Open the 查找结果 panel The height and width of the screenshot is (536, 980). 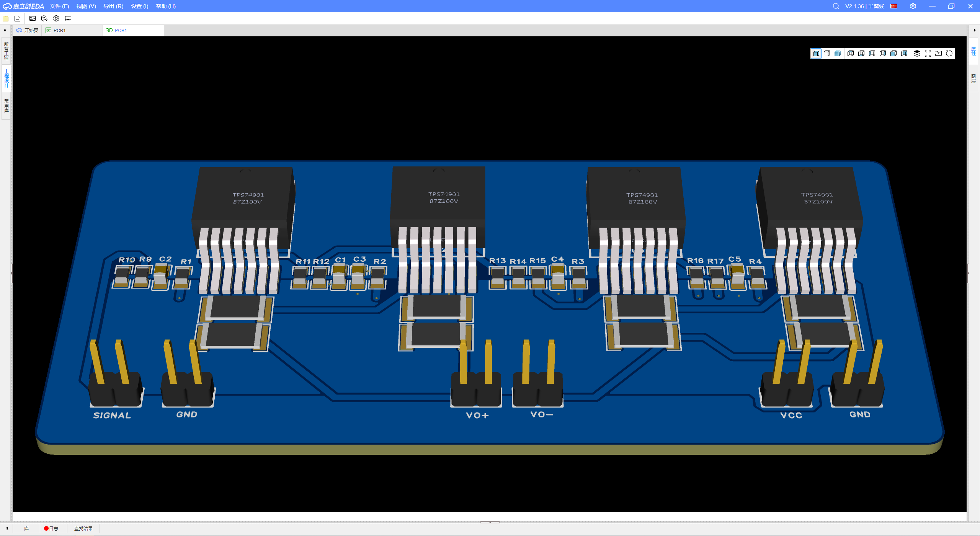pos(83,528)
